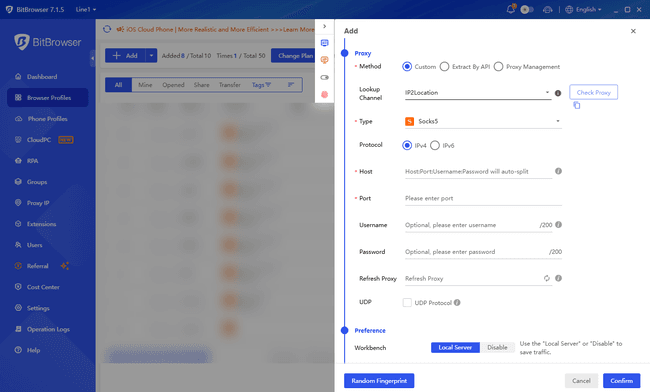Image resolution: width=650 pixels, height=392 pixels.
Task: Click the blue window icon in side strip
Action: [x=325, y=43]
